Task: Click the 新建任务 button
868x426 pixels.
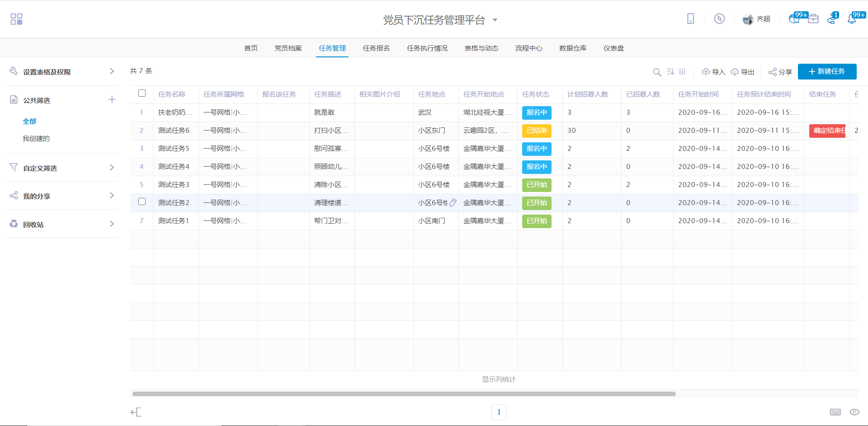Action: coord(826,71)
